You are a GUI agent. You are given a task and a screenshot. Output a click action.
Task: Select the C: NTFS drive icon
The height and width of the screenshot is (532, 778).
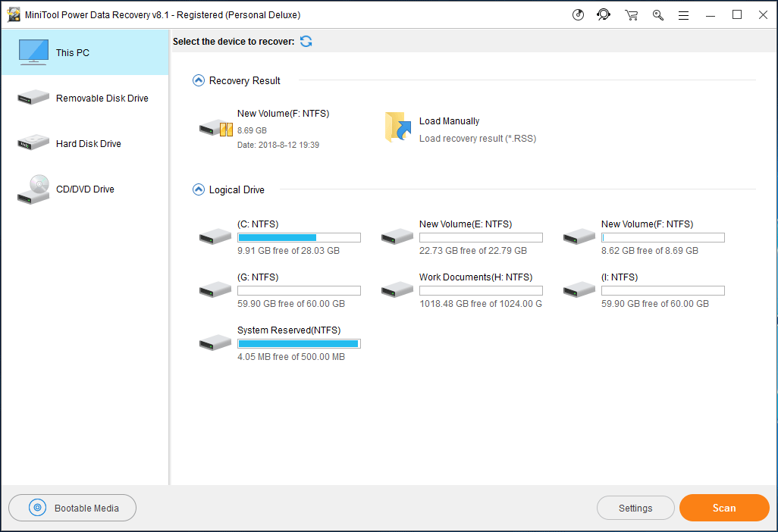(x=215, y=236)
